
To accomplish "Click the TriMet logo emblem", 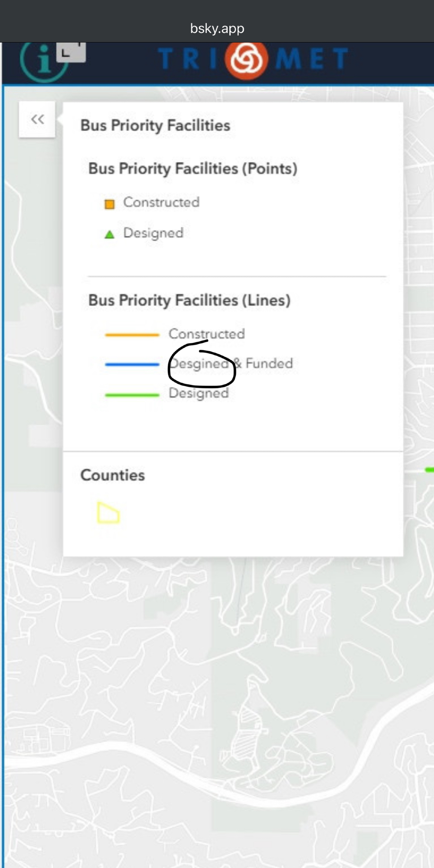I will pos(246,59).
